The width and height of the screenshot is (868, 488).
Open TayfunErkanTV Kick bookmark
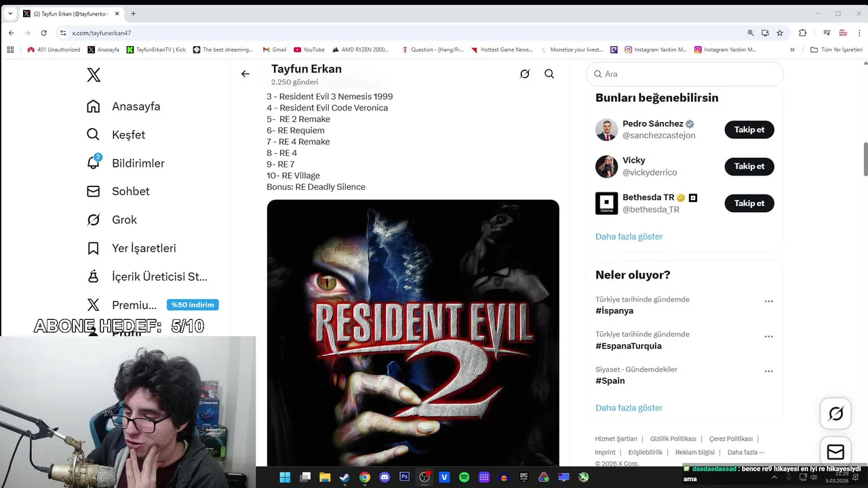(x=156, y=49)
